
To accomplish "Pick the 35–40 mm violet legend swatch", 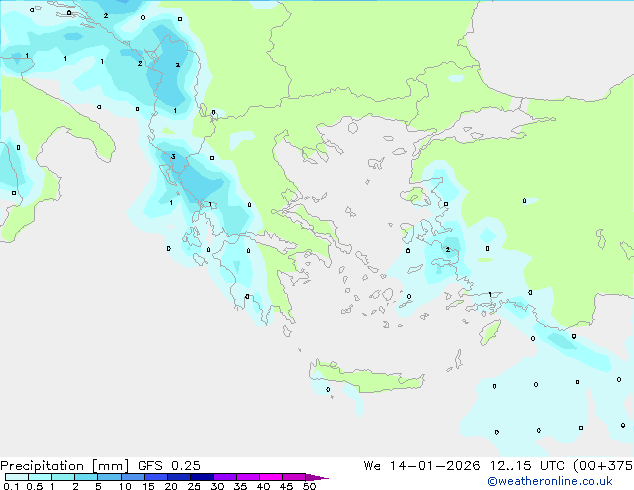I will coord(248,477).
